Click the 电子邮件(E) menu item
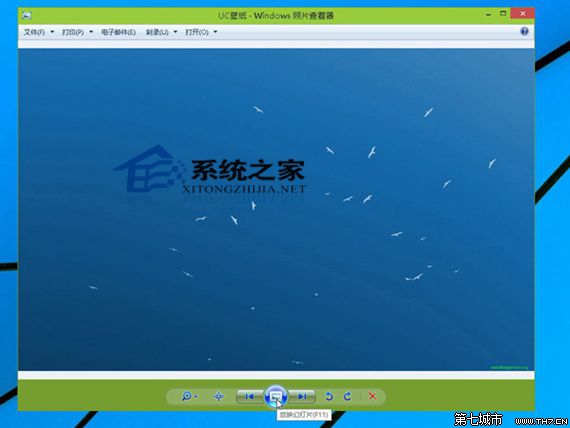 [118, 32]
